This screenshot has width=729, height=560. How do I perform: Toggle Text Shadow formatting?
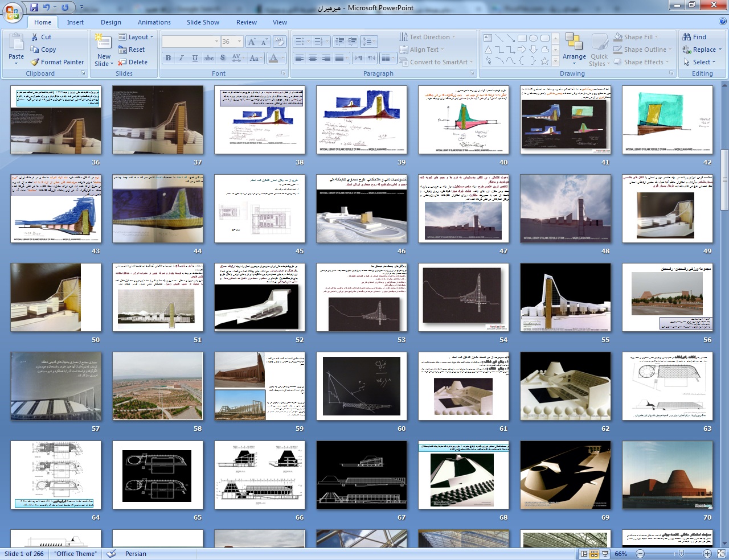[223, 58]
